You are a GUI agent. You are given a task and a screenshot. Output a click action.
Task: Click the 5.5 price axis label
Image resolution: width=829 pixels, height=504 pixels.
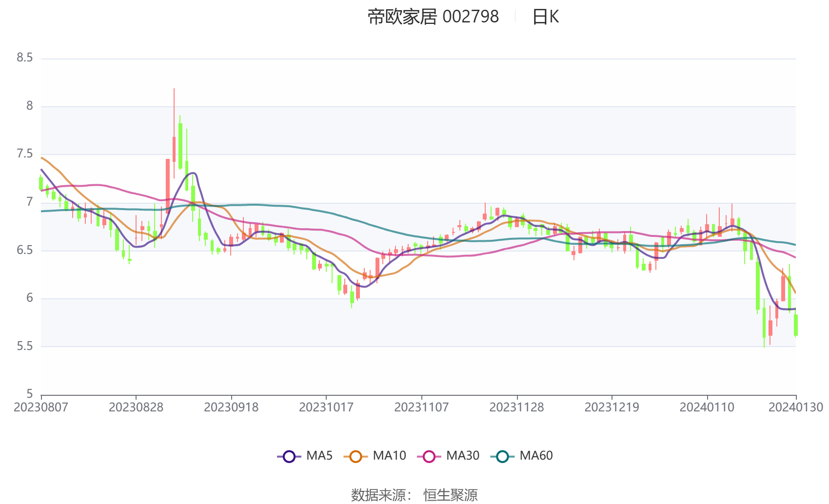point(25,347)
